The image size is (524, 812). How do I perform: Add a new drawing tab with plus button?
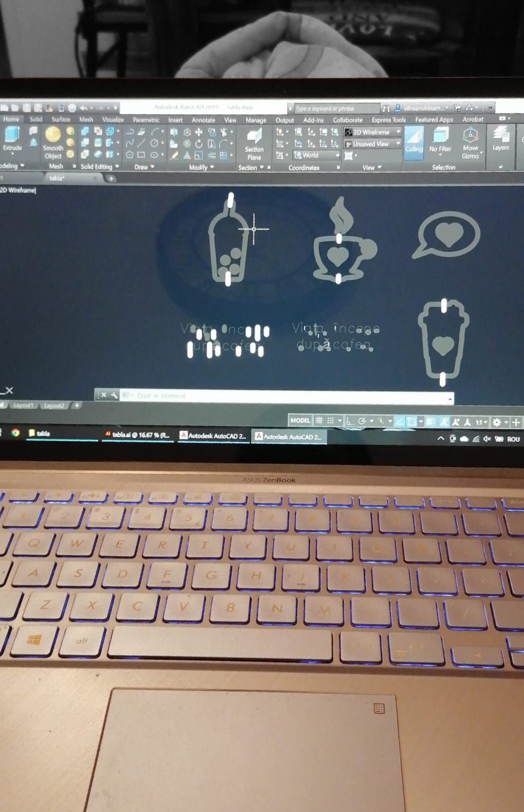[111, 179]
